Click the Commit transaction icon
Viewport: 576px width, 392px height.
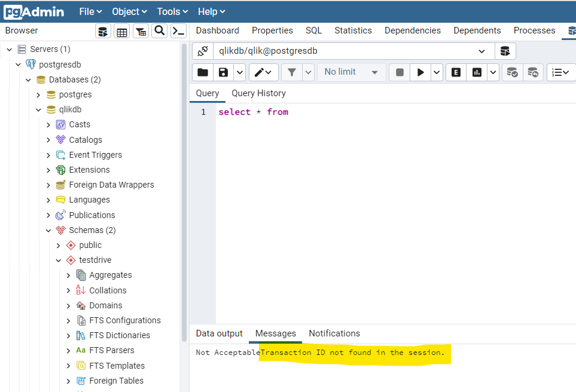[512, 72]
